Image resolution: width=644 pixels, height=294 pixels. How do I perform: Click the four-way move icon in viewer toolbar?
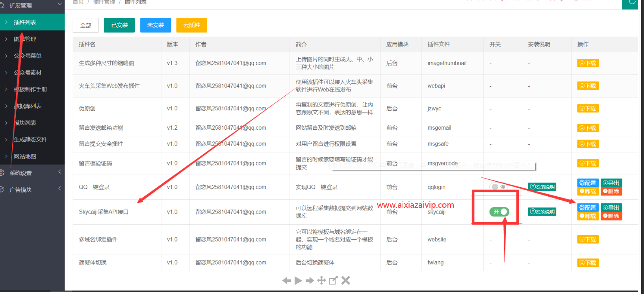pyautogui.click(x=321, y=280)
